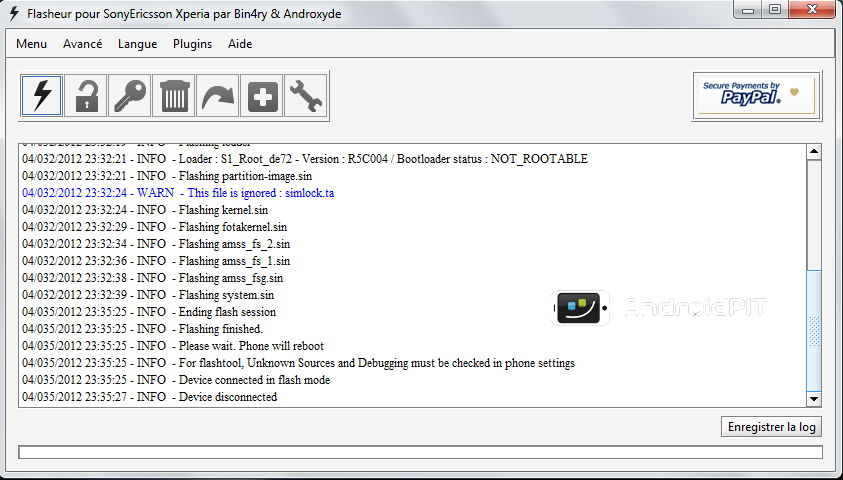Click the wrench tools icon
Screen dimensions: 843x480
[306, 96]
